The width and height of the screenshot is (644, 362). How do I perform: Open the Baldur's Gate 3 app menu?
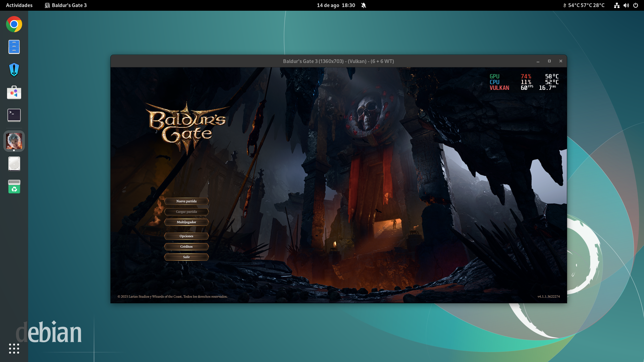click(66, 5)
